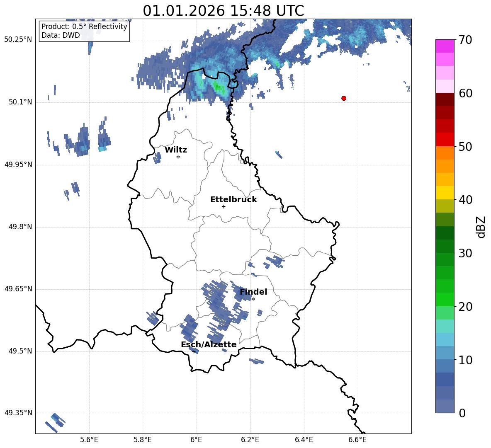Click the 49.5°N latitude label
491x448 pixels.
point(20,351)
